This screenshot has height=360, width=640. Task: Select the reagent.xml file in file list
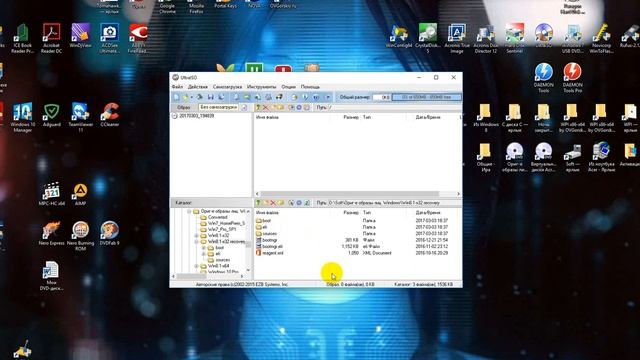273,253
